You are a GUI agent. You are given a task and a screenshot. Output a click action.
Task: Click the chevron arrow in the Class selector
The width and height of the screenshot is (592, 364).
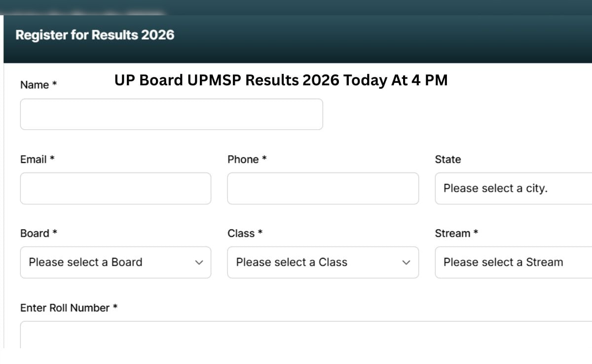tap(407, 262)
